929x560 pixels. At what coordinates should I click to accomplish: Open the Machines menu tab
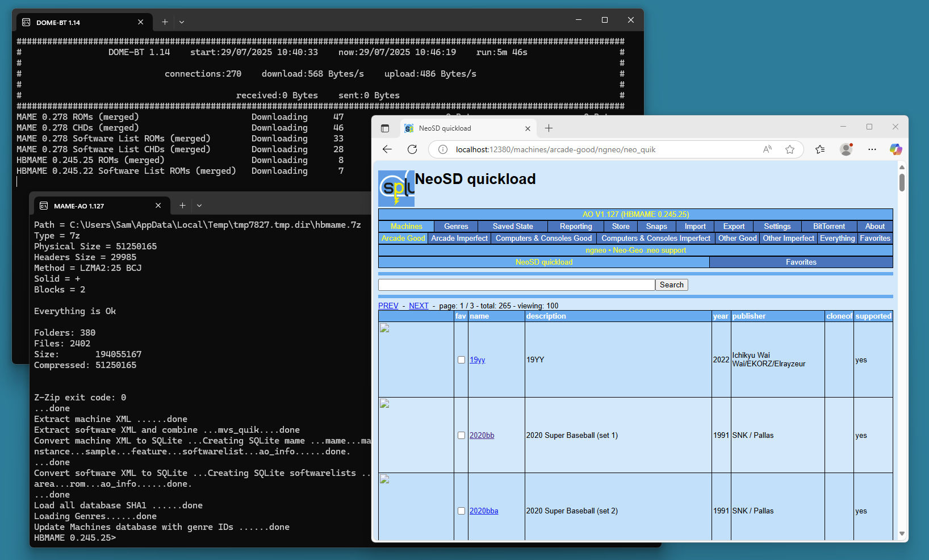click(407, 226)
